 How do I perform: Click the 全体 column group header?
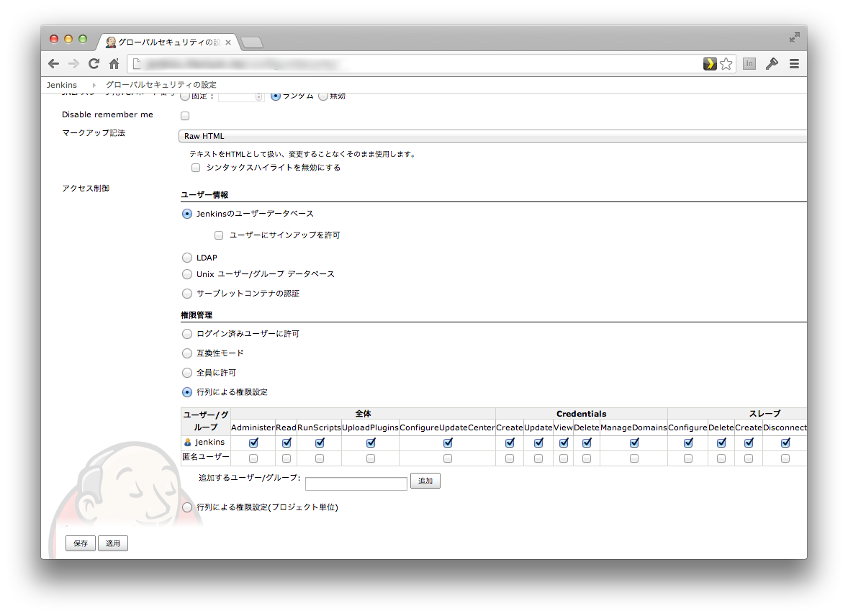tap(363, 414)
